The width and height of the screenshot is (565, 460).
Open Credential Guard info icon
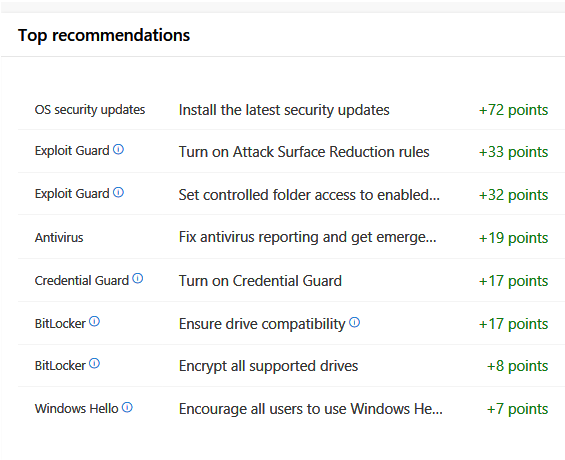tap(138, 278)
